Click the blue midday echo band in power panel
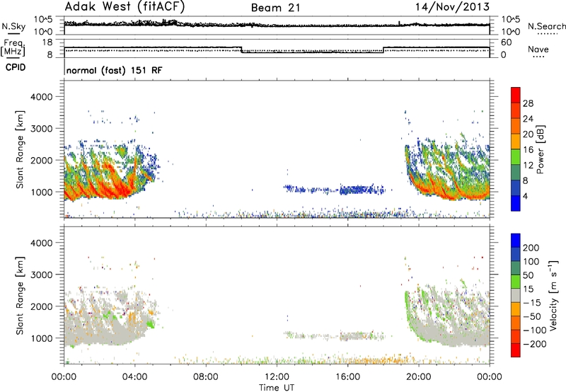This screenshot has height=392, width=566. [335, 189]
